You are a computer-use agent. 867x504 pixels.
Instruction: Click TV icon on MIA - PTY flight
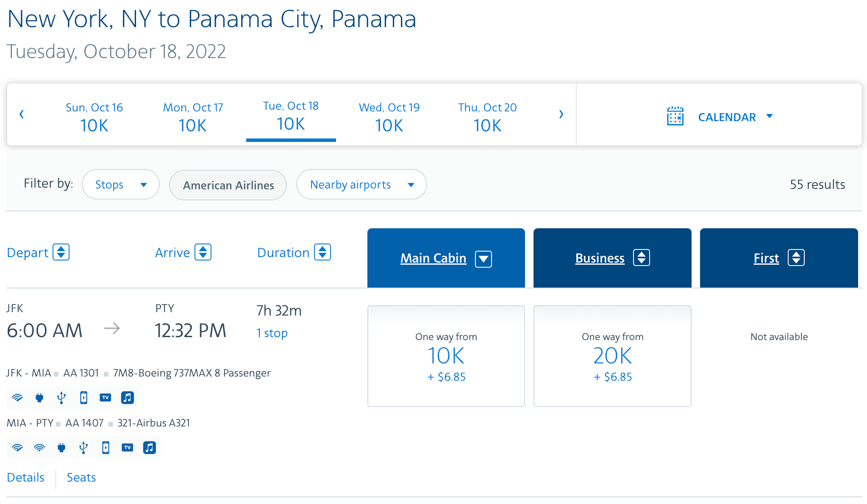[128, 448]
